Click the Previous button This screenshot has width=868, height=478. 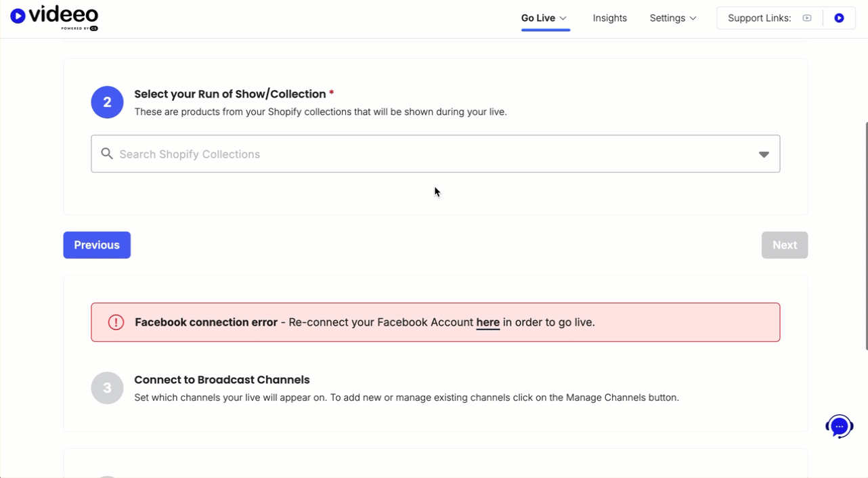(x=97, y=245)
